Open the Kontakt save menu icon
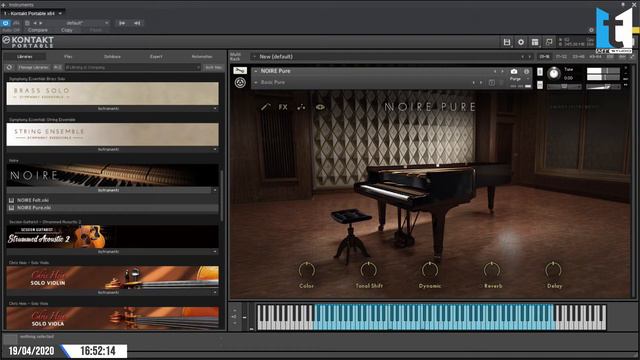 tap(507, 42)
